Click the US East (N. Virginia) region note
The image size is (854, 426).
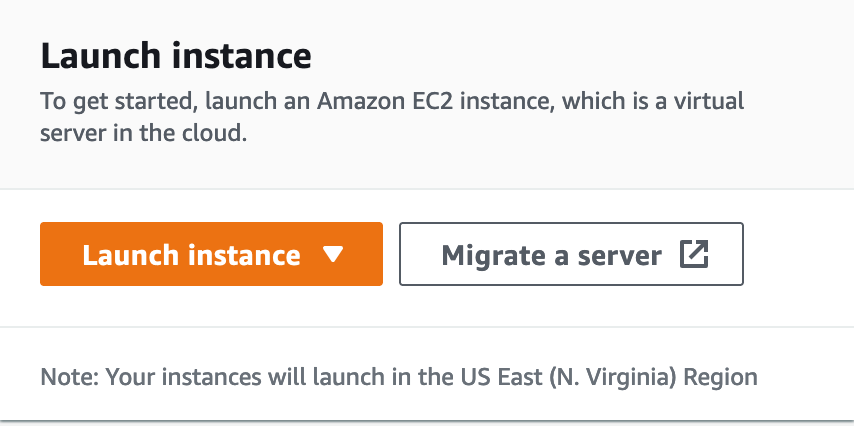click(398, 378)
